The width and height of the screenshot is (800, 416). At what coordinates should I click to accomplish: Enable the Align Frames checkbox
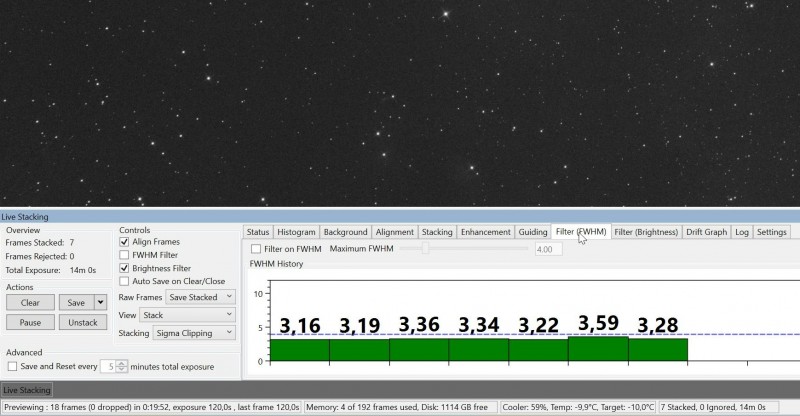[124, 241]
